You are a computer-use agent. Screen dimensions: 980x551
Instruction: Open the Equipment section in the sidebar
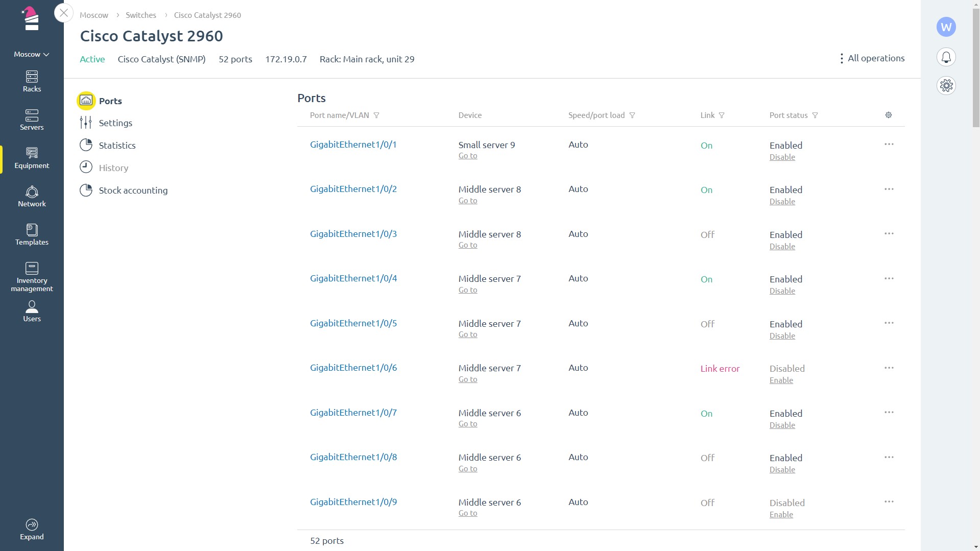pyautogui.click(x=32, y=158)
